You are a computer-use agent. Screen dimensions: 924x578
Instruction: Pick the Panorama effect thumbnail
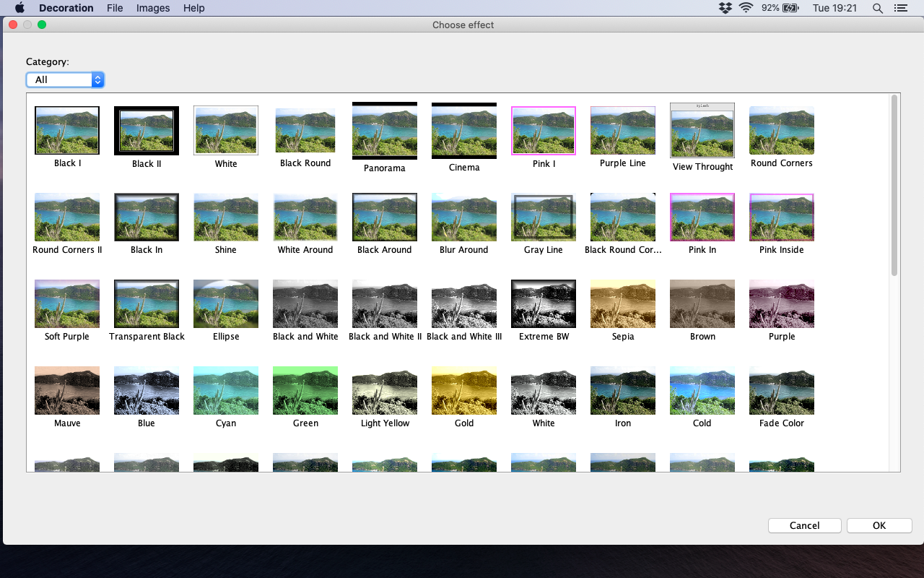[385, 130]
